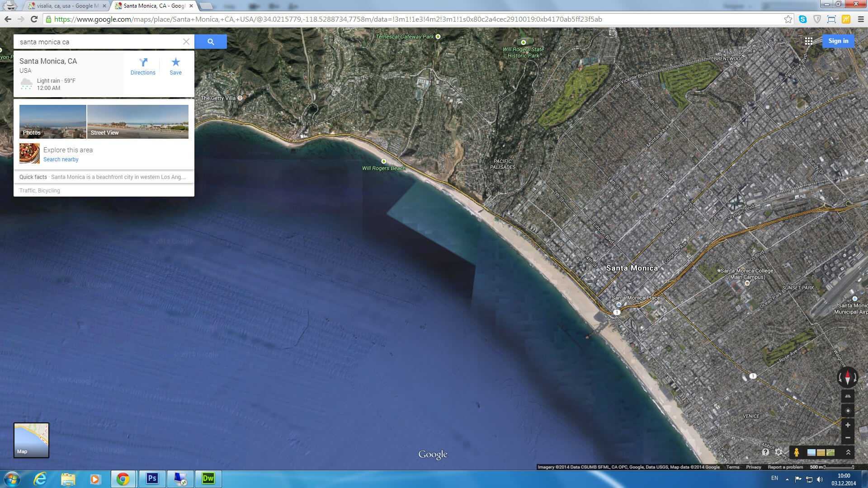Viewport: 868px width, 488px height.
Task: Click the Sign in button
Action: click(x=838, y=41)
